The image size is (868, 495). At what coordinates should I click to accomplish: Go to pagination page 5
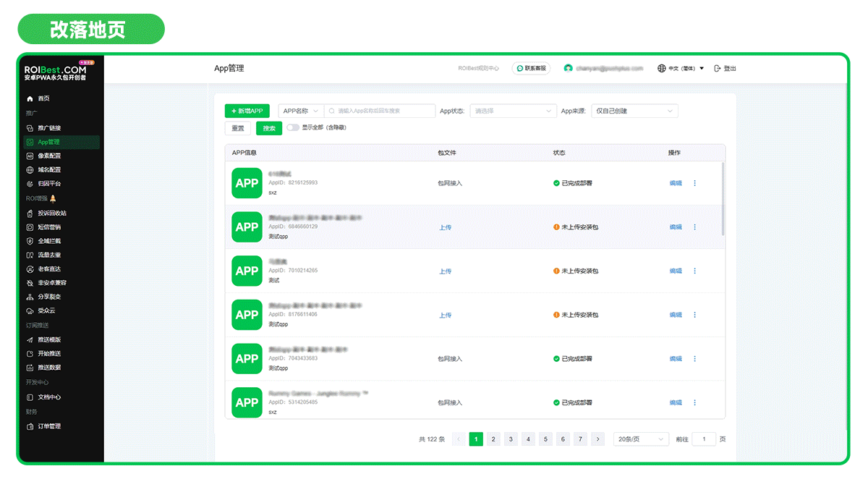pos(545,439)
